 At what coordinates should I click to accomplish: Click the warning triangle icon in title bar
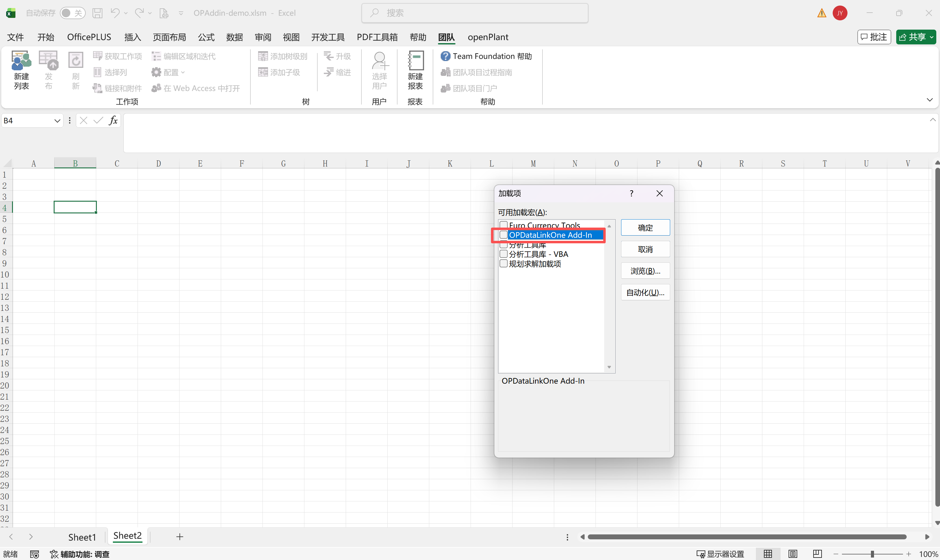(x=822, y=13)
